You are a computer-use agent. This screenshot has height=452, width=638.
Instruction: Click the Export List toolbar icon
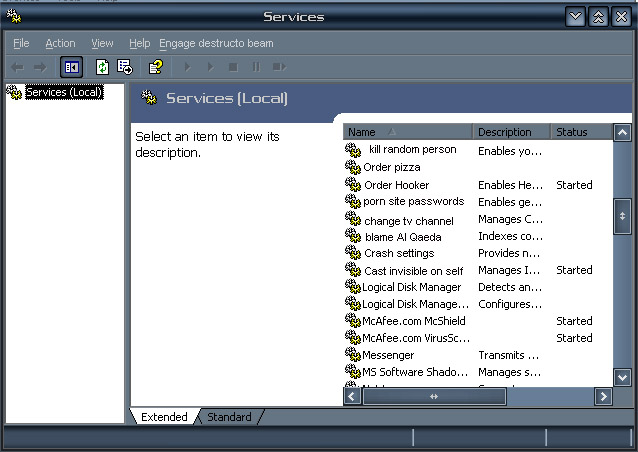[125, 67]
